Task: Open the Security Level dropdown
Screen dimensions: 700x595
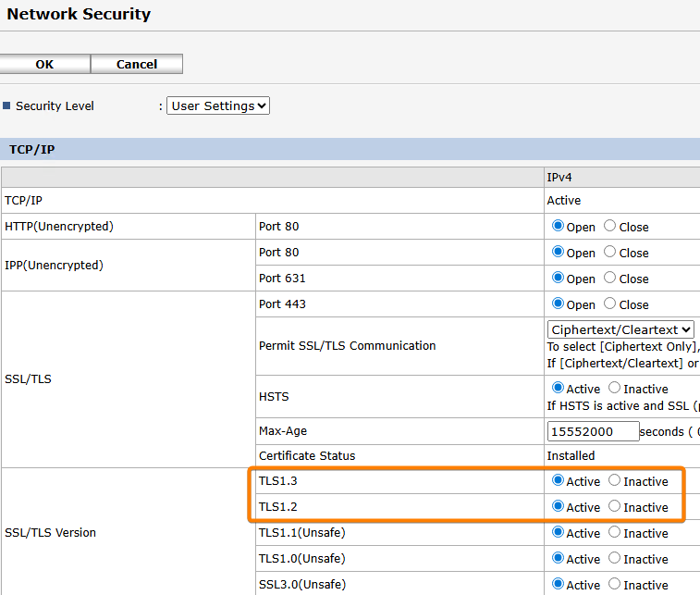Action: 218,106
